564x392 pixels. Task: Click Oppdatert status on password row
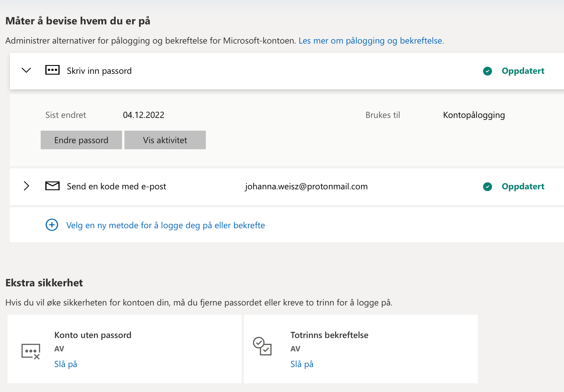click(x=523, y=71)
